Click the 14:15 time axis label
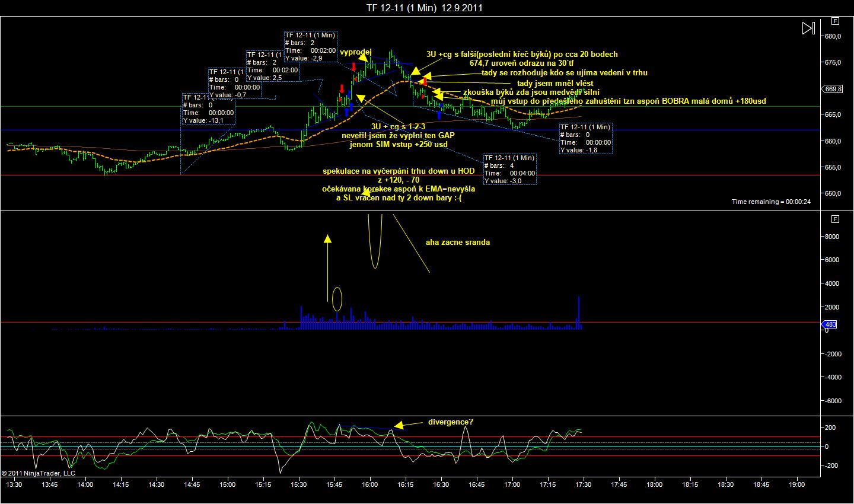854x504 pixels. click(120, 484)
